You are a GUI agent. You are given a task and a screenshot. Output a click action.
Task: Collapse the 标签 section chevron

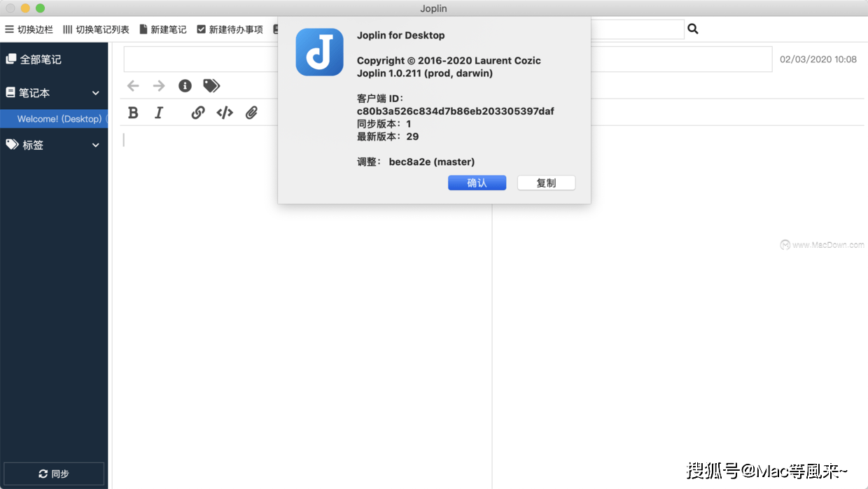(96, 145)
